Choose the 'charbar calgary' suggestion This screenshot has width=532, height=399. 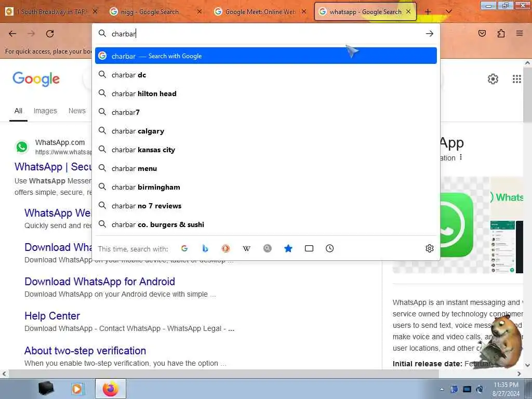pyautogui.click(x=265, y=131)
